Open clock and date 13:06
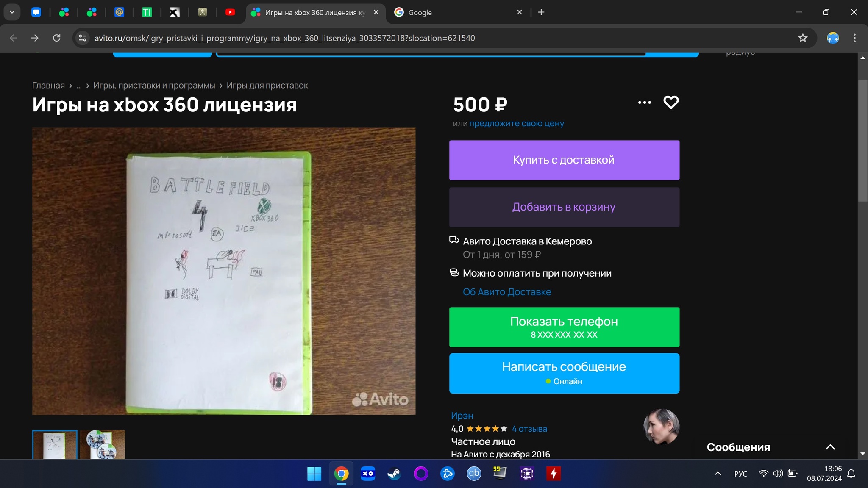 824,474
